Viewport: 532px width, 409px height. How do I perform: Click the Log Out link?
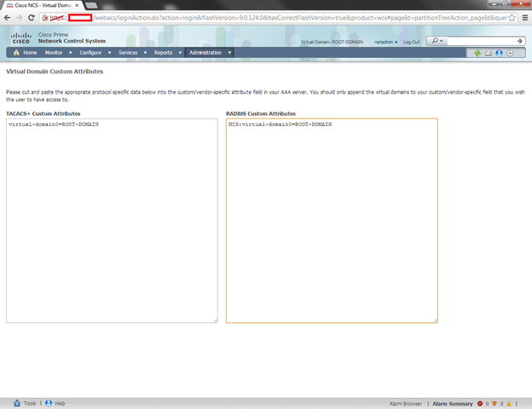[x=411, y=42]
